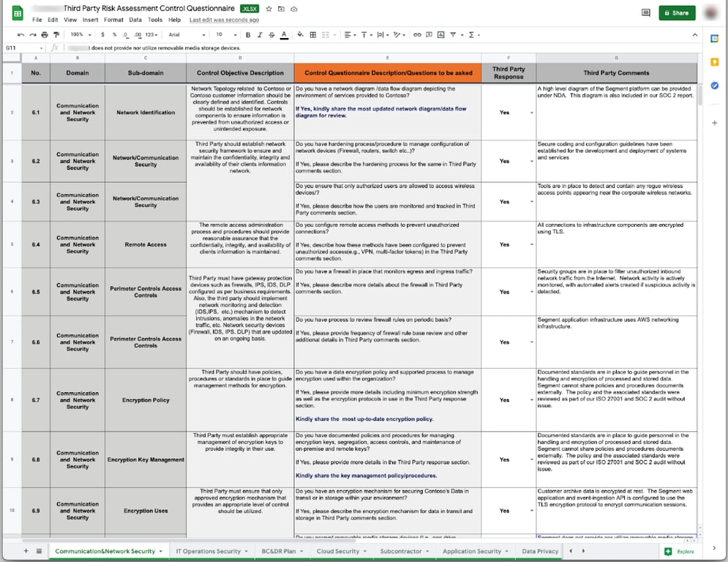
Task: Collapse the toolbar with up chevron
Action: (694, 35)
